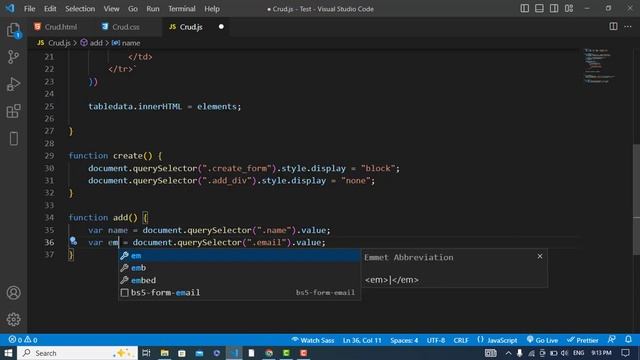640x360 pixels.
Task: Open the Source Control view
Action: [x=13, y=57]
